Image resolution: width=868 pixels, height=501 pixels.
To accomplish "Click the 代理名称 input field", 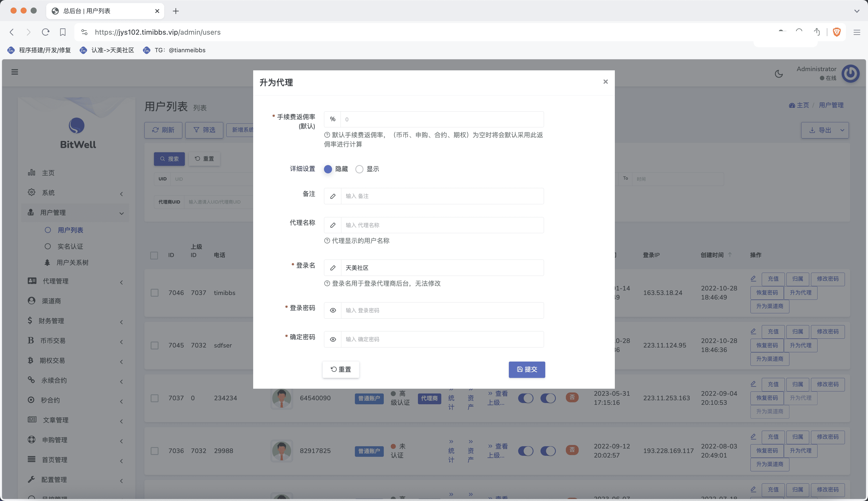I will coord(442,225).
